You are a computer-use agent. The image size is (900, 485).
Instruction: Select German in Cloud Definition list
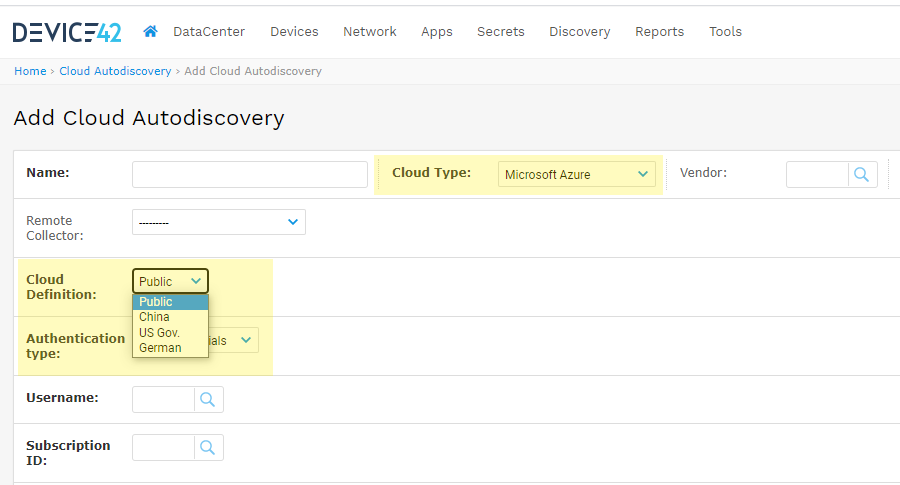(x=170, y=348)
